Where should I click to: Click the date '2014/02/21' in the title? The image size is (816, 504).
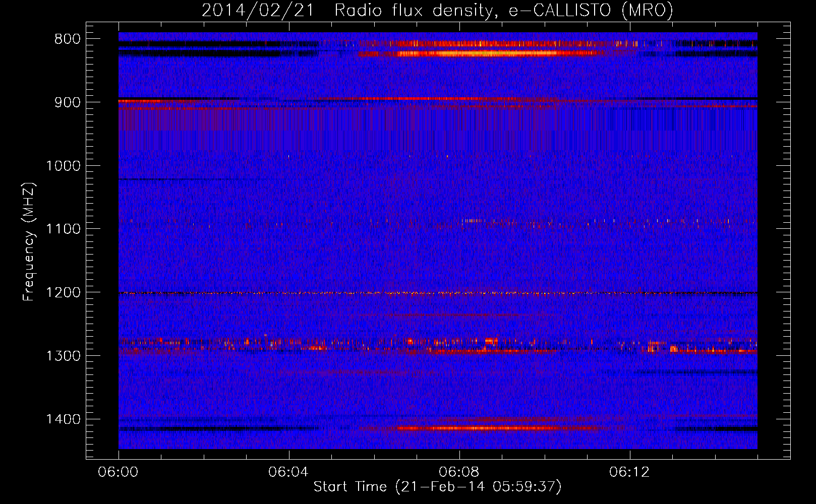pyautogui.click(x=258, y=10)
